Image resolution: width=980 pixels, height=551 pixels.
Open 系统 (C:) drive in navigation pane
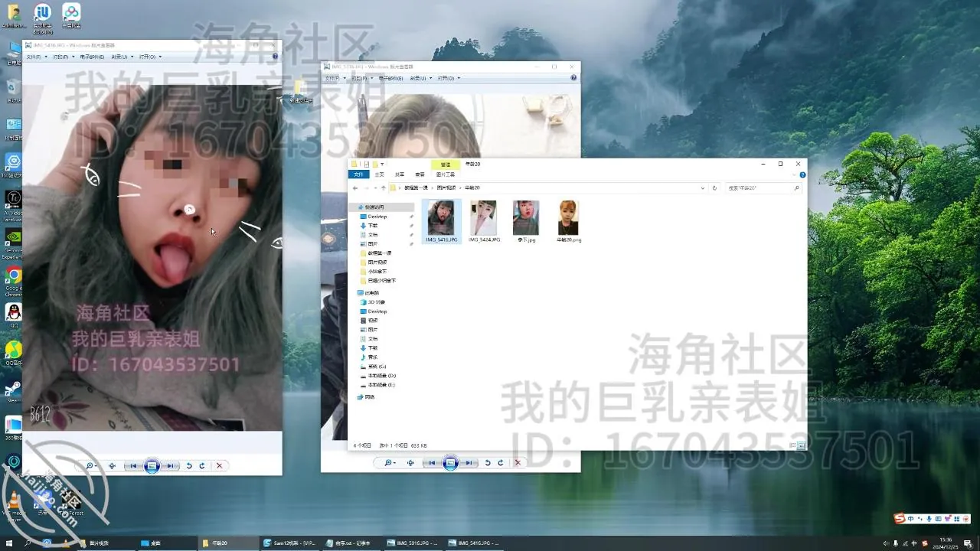[x=376, y=367]
